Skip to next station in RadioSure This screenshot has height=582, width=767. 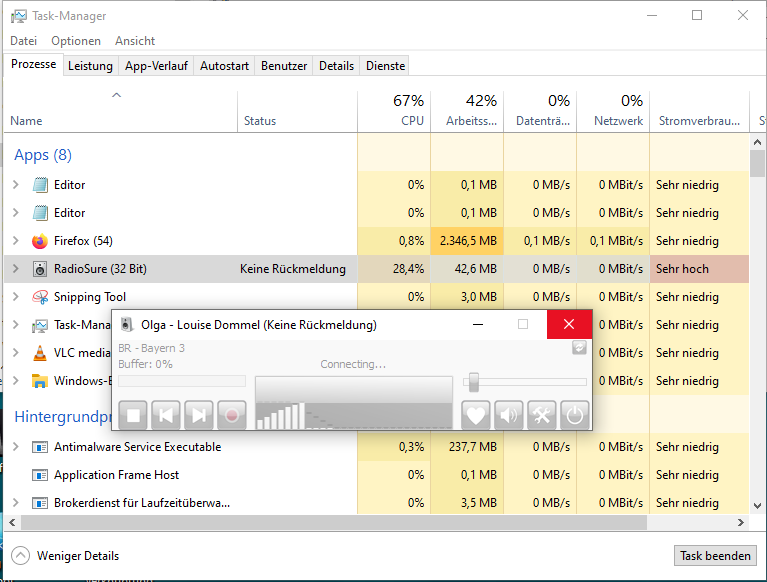[199, 415]
